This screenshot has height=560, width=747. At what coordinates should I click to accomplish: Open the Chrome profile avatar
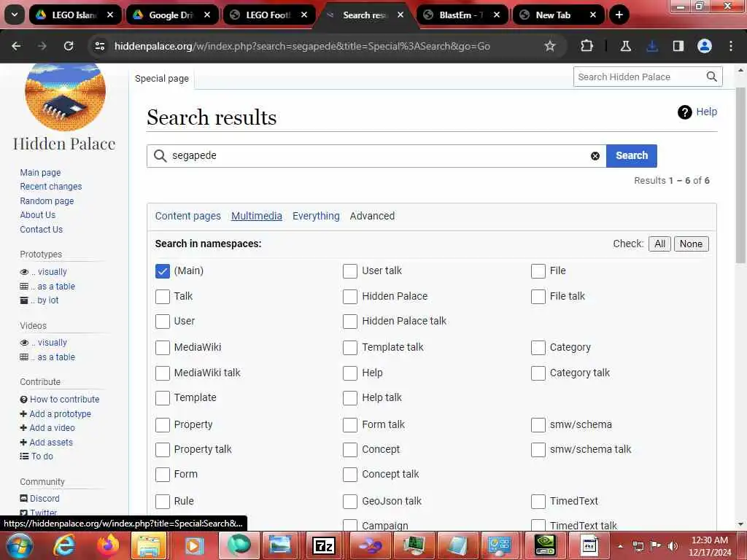point(705,46)
